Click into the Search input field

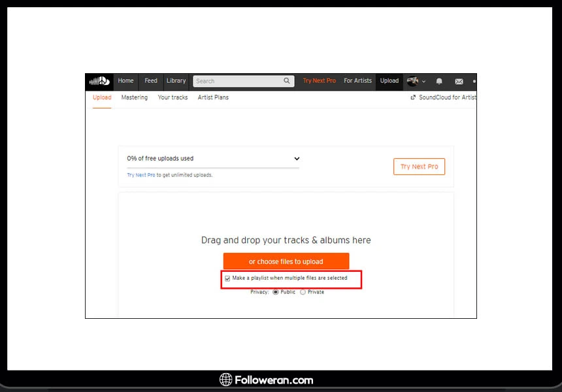tap(238, 81)
